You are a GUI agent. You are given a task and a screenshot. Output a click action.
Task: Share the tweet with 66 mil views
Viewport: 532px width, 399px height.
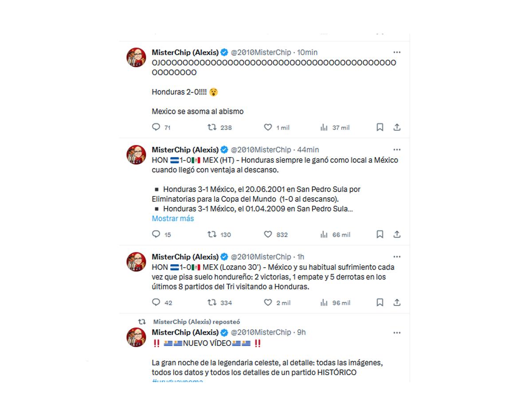click(397, 234)
